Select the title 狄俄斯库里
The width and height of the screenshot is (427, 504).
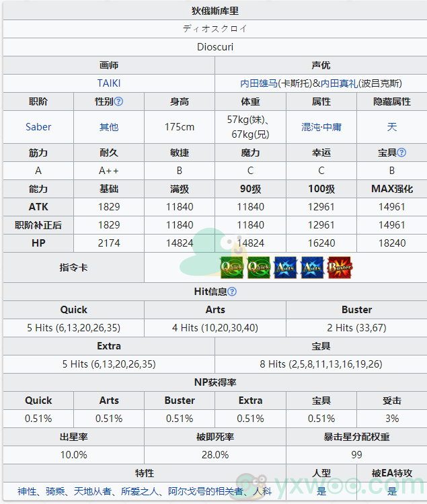215,11
